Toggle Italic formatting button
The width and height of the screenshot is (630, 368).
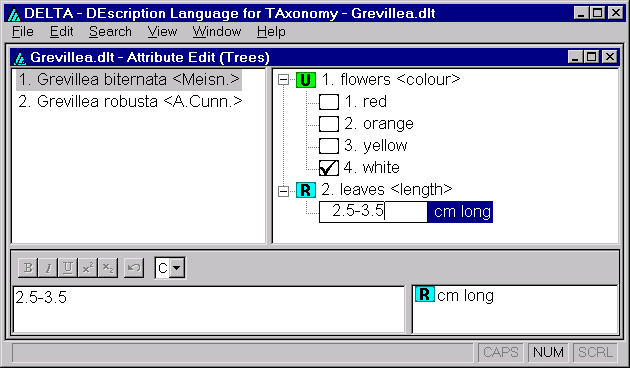point(48,268)
